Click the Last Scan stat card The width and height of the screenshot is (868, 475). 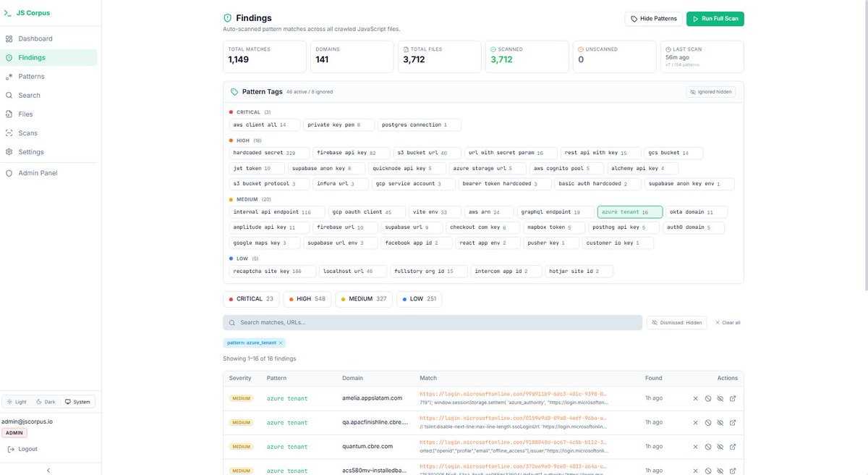click(x=702, y=56)
